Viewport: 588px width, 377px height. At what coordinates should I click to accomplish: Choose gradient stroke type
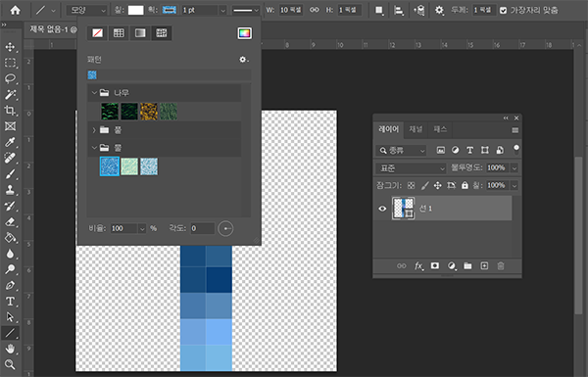[x=140, y=33]
